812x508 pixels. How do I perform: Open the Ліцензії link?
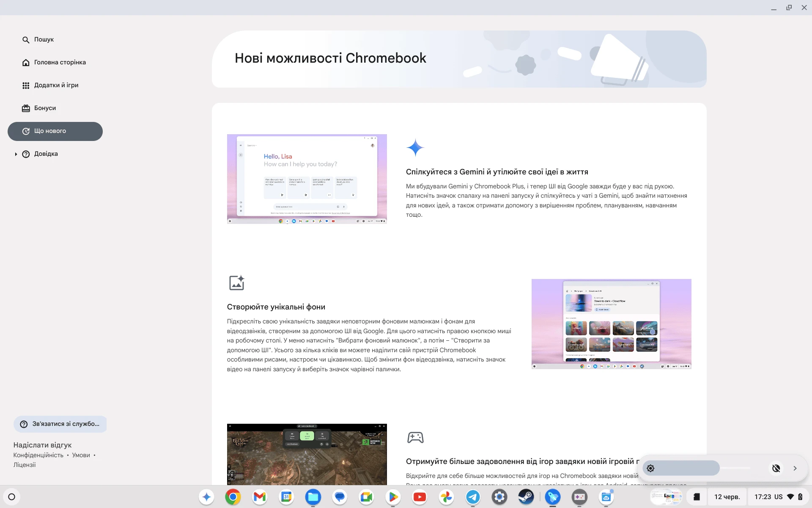[25, 465]
